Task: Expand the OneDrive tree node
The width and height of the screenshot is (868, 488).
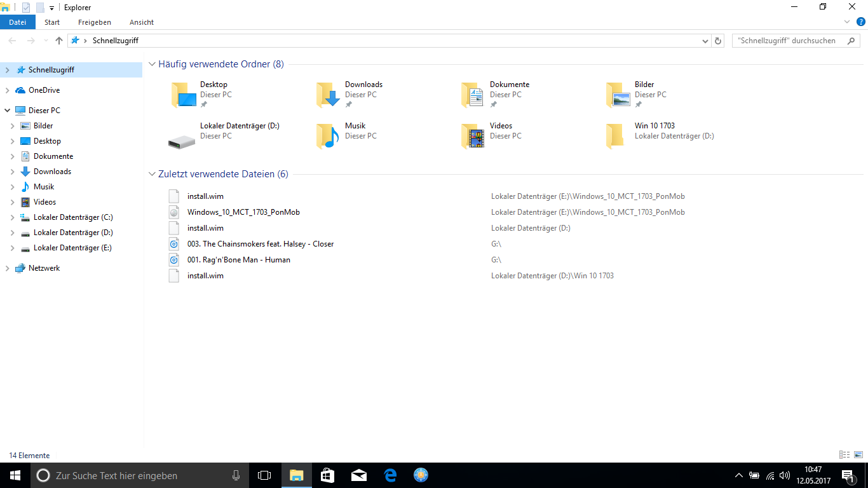Action: pyautogui.click(x=8, y=90)
